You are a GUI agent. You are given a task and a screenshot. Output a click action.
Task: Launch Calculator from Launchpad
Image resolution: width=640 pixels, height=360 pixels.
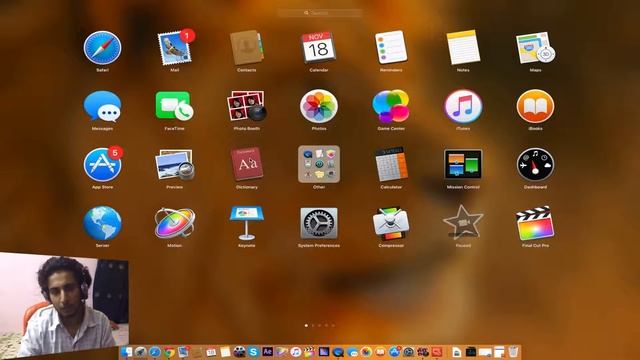(391, 164)
